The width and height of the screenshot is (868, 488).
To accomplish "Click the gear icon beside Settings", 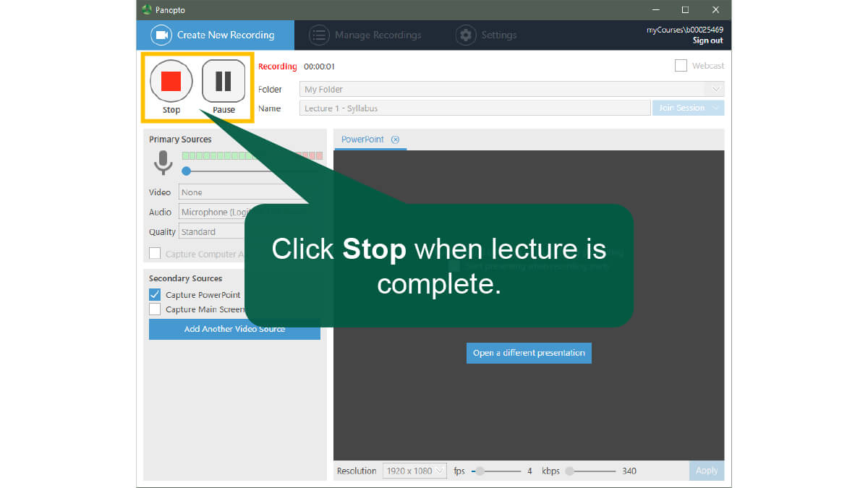I will pos(466,35).
